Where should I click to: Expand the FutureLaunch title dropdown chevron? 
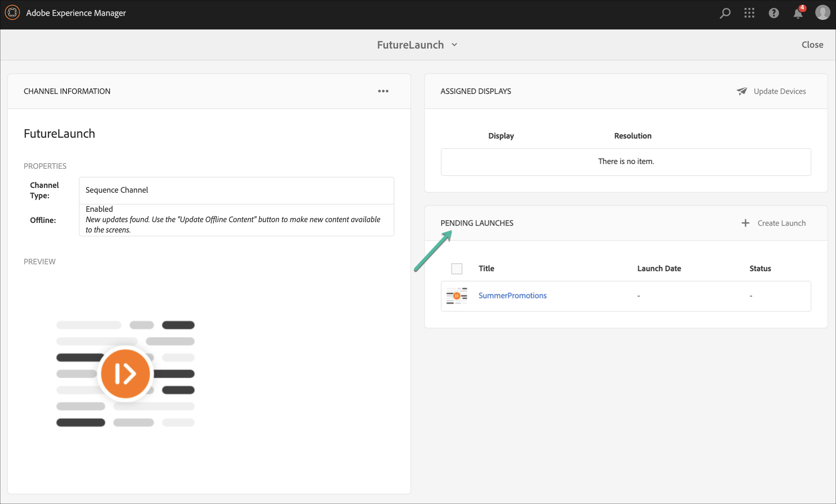(x=455, y=45)
